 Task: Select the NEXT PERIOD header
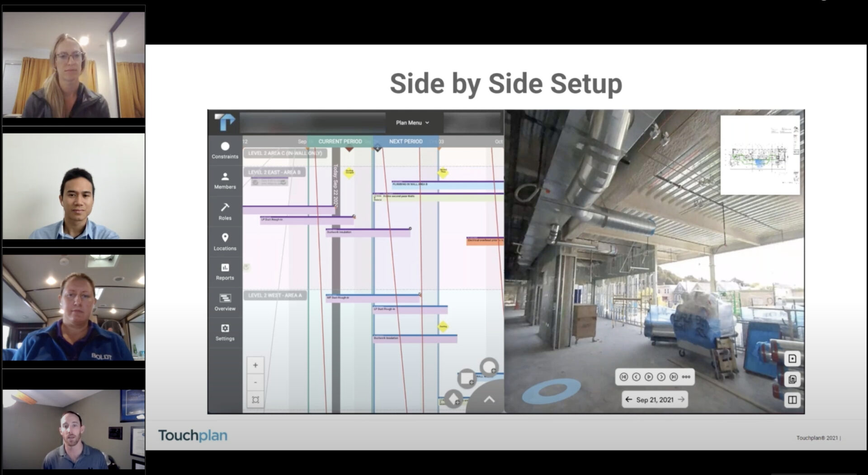point(406,142)
